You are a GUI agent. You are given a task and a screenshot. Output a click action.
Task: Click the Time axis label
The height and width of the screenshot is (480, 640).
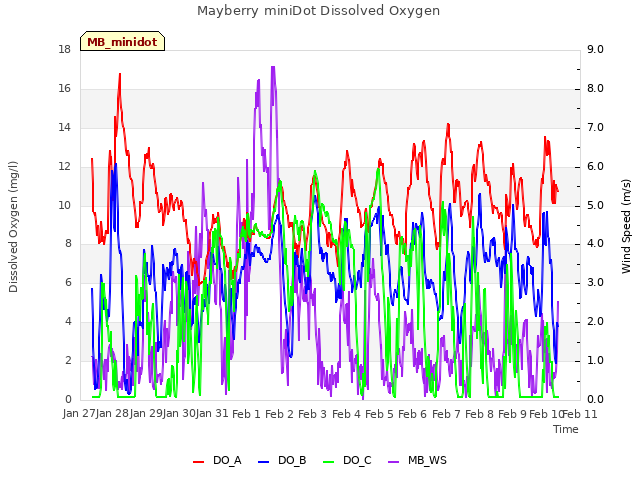(566, 429)
